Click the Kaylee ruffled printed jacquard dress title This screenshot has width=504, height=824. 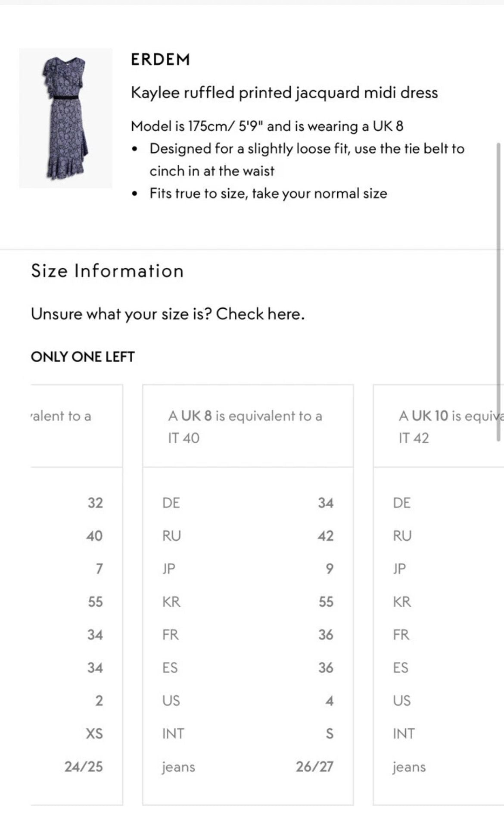pyautogui.click(x=284, y=93)
